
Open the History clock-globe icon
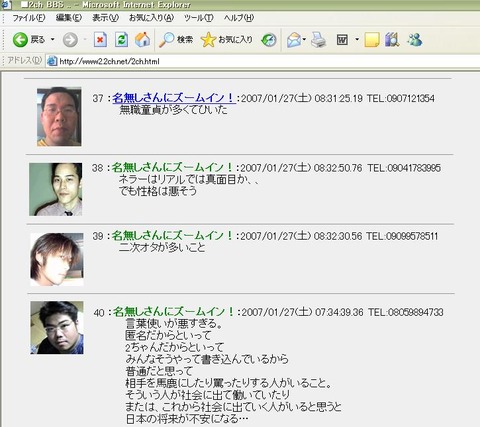[269, 40]
